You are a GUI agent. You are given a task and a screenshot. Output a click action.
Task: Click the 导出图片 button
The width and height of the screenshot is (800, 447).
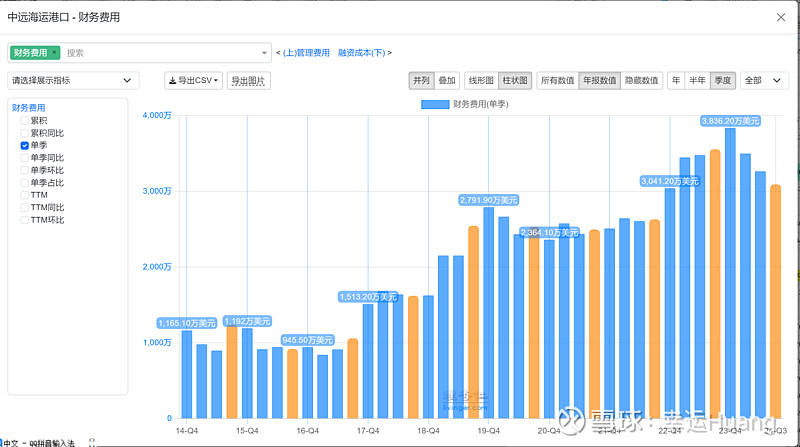[x=248, y=80]
